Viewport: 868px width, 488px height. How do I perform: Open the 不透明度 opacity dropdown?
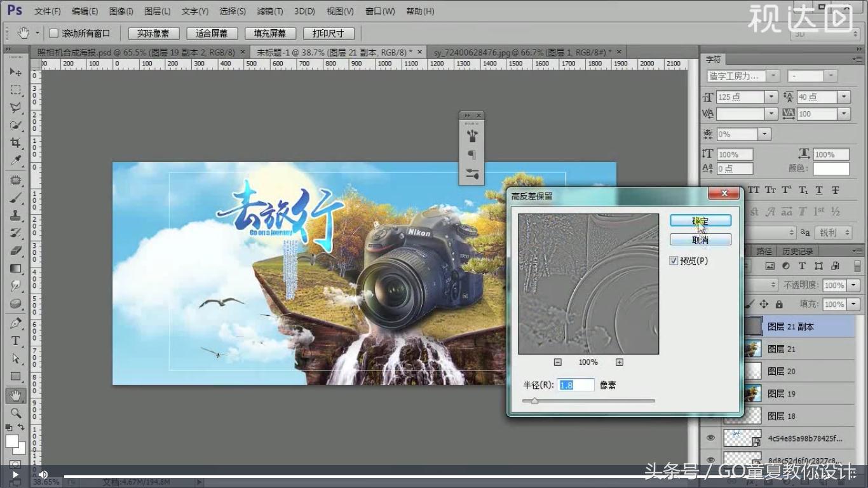[852, 285]
